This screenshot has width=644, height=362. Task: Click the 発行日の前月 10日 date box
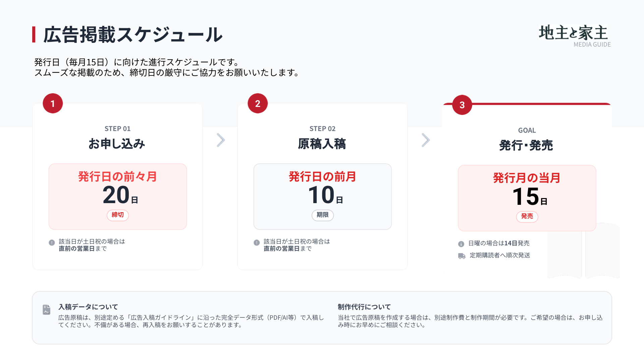[322, 196]
